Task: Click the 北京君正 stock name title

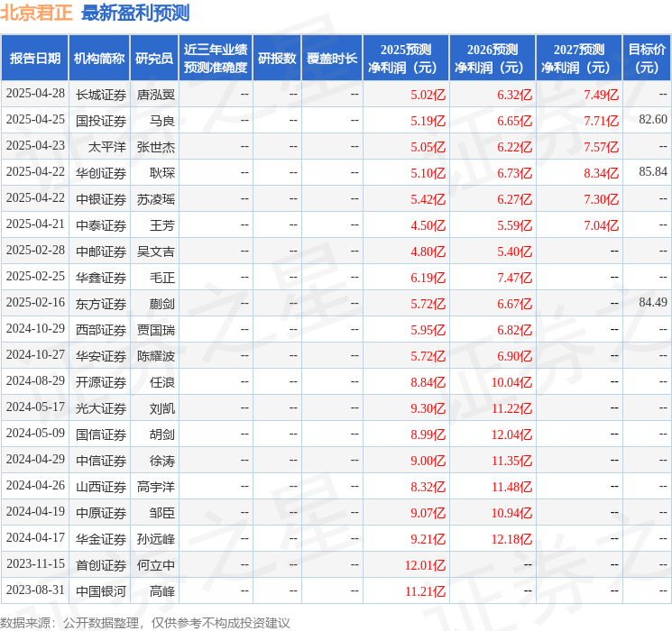Action: point(37,13)
